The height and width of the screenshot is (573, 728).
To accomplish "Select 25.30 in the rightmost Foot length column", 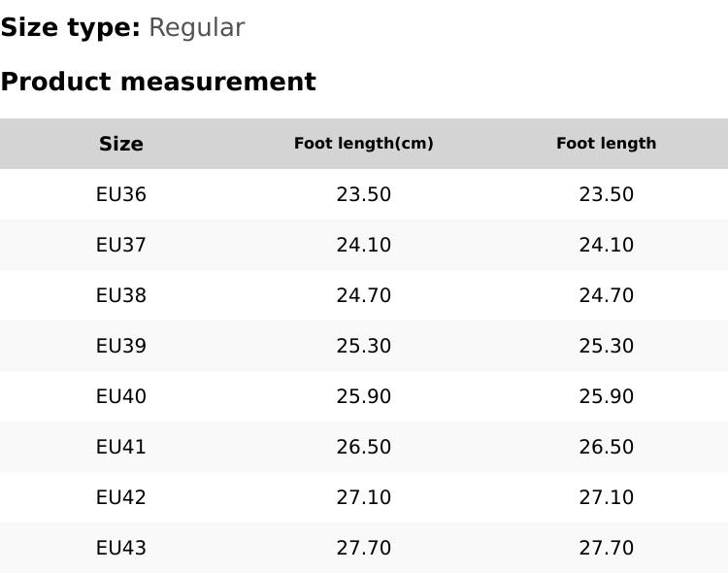I will point(607,346).
